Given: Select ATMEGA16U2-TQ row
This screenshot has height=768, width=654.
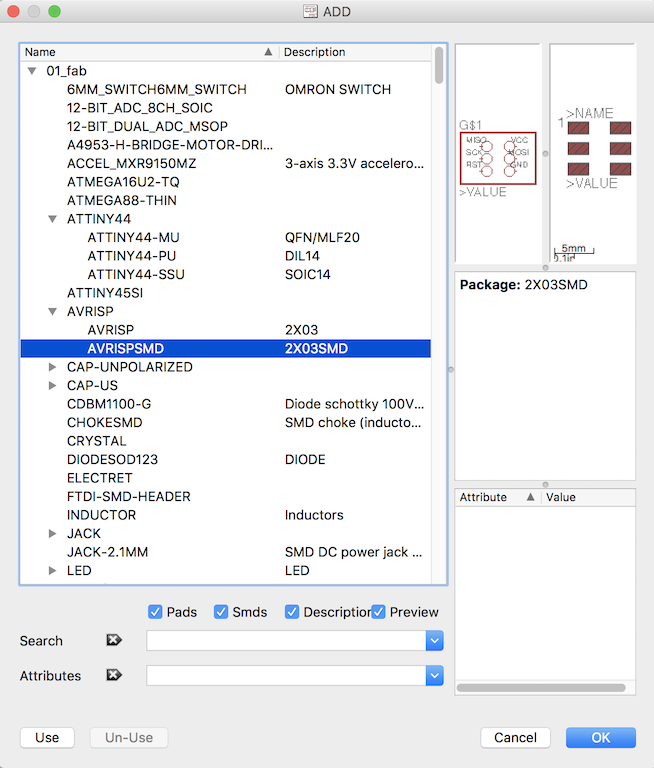Looking at the screenshot, I should (225, 182).
